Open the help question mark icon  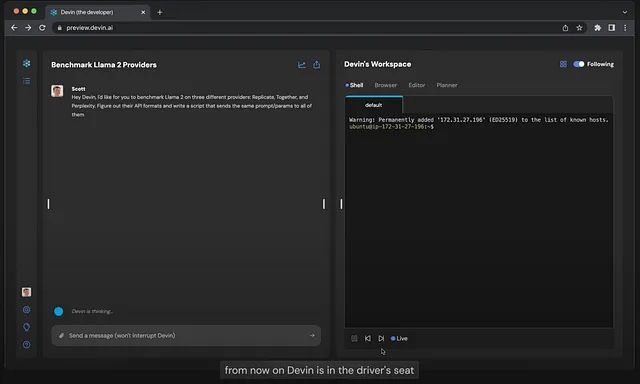coord(27,345)
